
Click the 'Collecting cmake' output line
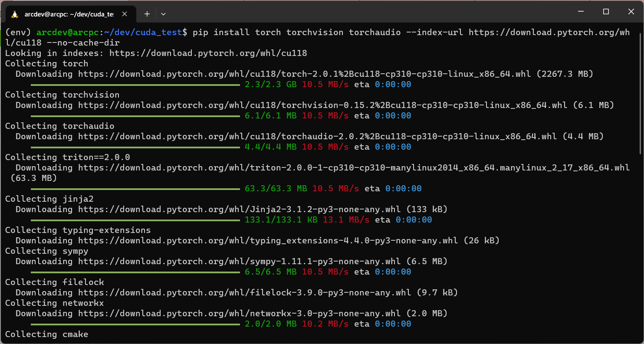coord(46,334)
